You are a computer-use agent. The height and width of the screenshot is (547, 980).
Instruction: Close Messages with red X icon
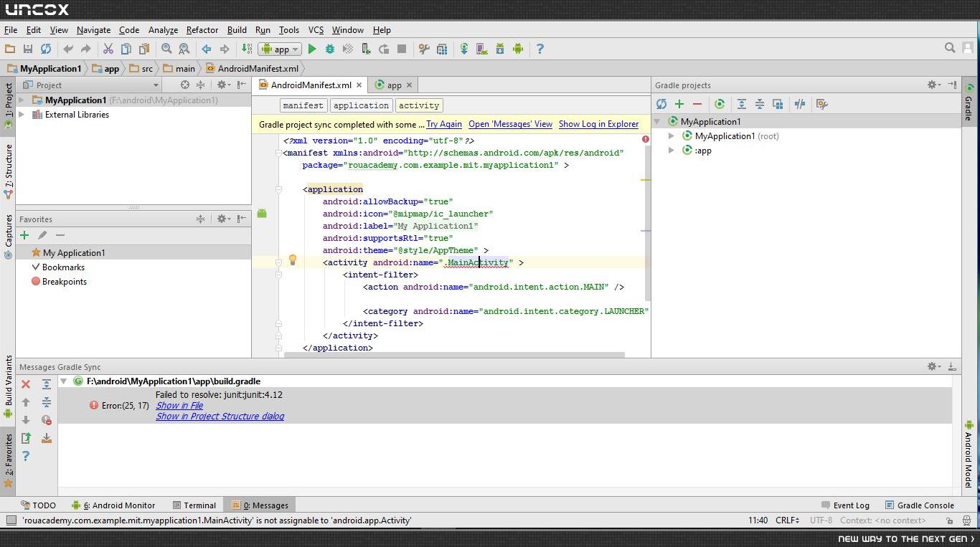26,385
